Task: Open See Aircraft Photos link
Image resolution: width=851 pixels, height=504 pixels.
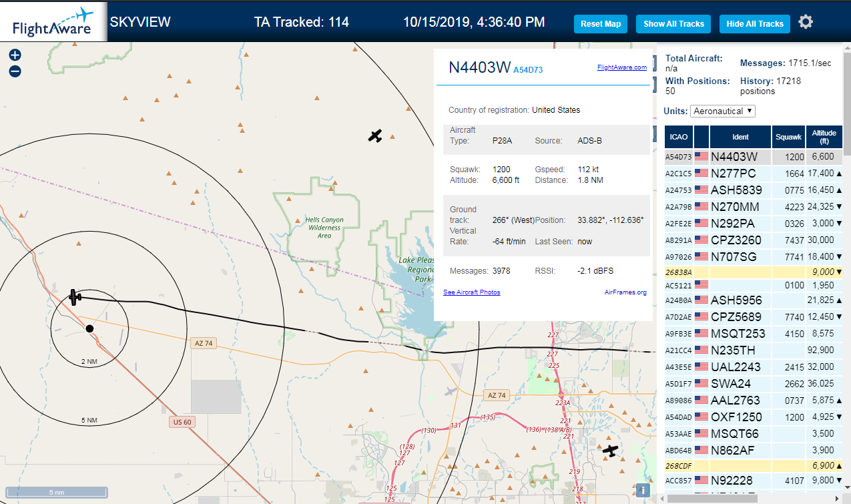Action: coord(471,292)
